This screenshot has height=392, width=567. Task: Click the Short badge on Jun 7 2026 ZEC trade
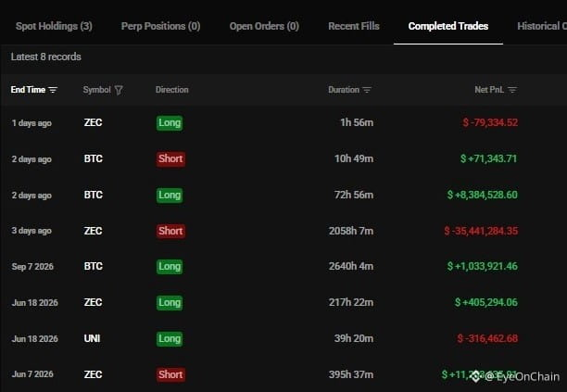click(x=170, y=374)
